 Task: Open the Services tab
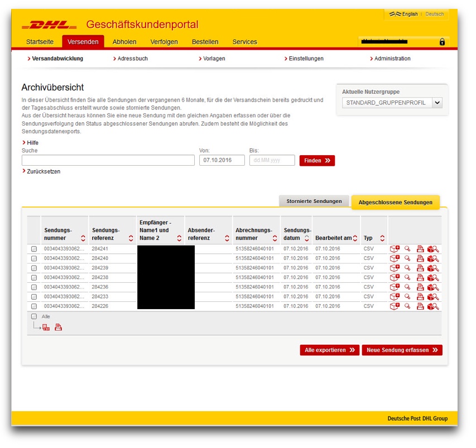pyautogui.click(x=244, y=42)
